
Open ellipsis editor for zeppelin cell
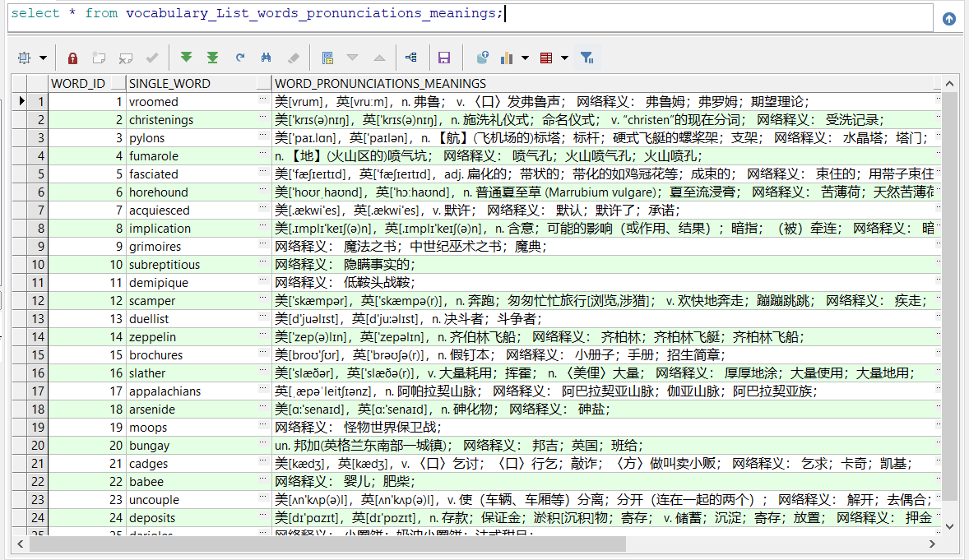click(x=262, y=335)
